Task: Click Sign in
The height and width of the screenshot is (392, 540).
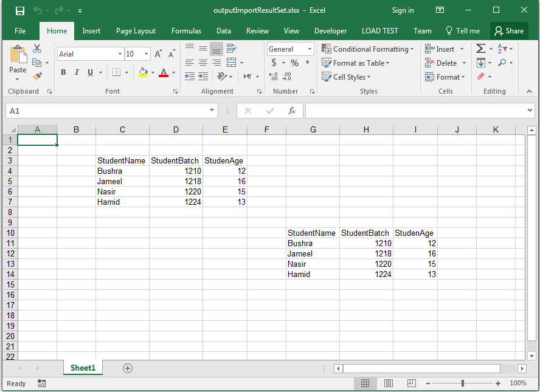Action: (403, 10)
